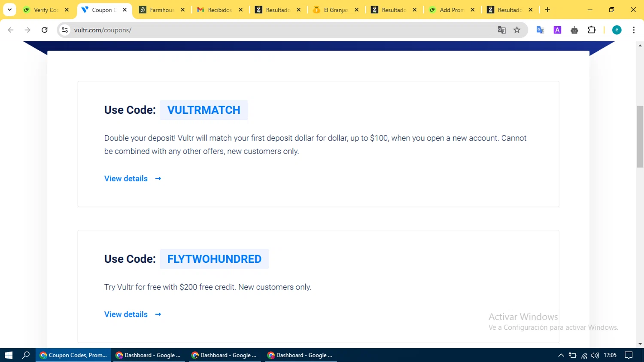This screenshot has height=362, width=644.
Task: Open the Windows Start menu
Action: pyautogui.click(x=9, y=355)
